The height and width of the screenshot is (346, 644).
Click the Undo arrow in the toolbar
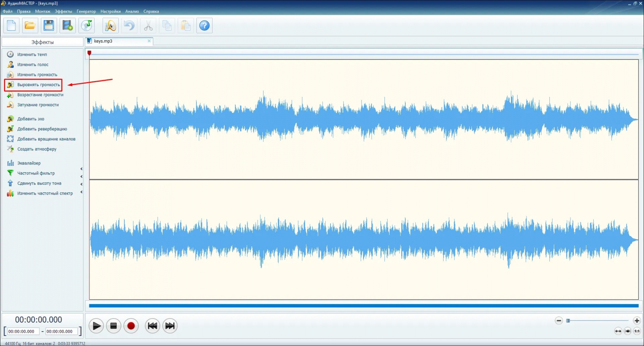tap(129, 26)
